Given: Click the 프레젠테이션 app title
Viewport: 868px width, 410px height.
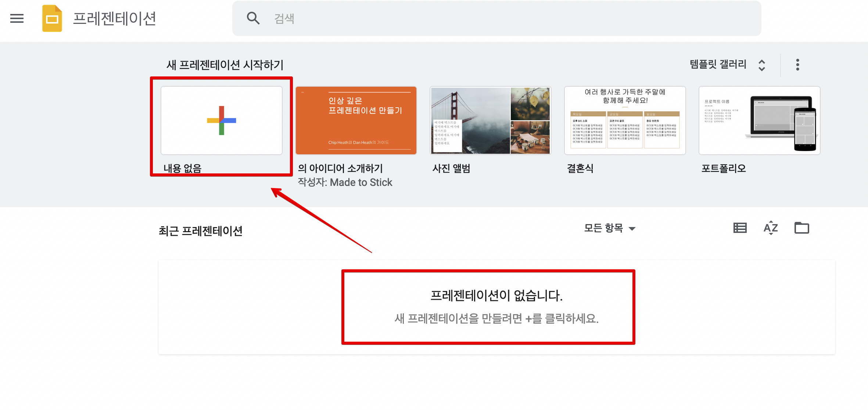Looking at the screenshot, I should coord(114,18).
